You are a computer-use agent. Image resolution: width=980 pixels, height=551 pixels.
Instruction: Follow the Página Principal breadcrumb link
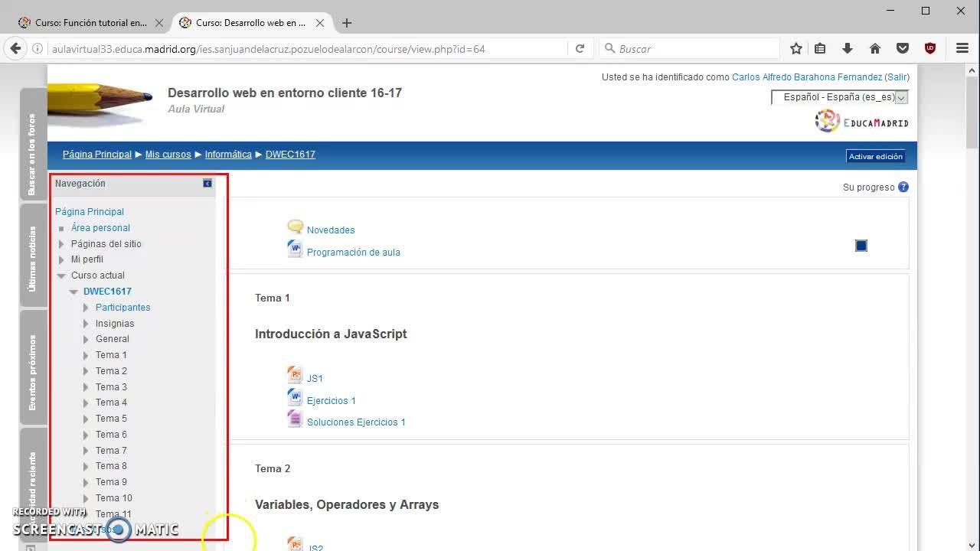[x=97, y=155]
